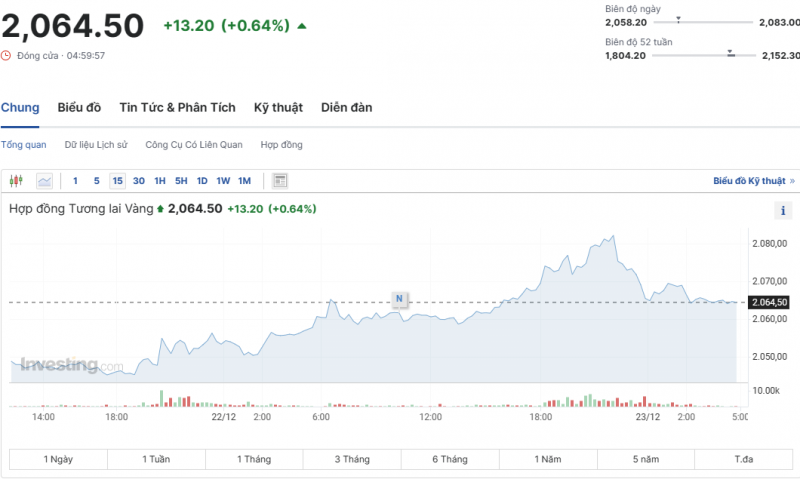This screenshot has height=479, width=800.
Task: Click the chart info 'i' icon
Action: tap(783, 210)
